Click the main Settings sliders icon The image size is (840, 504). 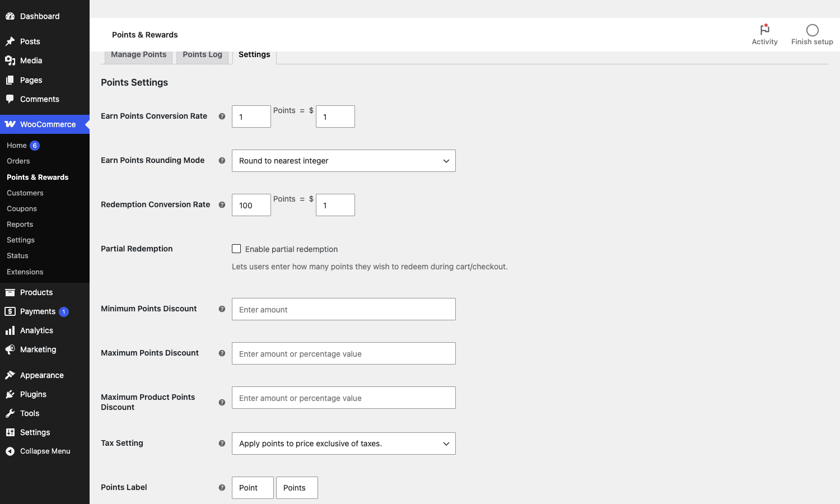pos(10,432)
